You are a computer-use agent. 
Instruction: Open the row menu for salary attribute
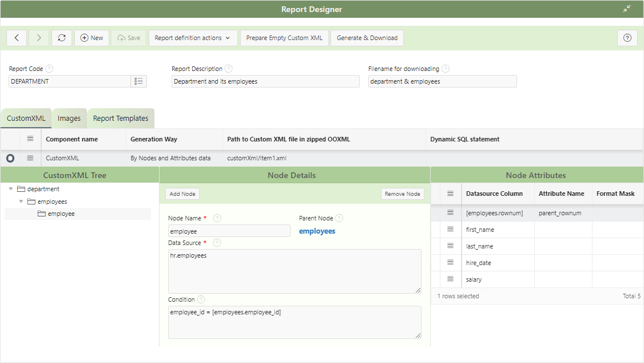point(450,279)
